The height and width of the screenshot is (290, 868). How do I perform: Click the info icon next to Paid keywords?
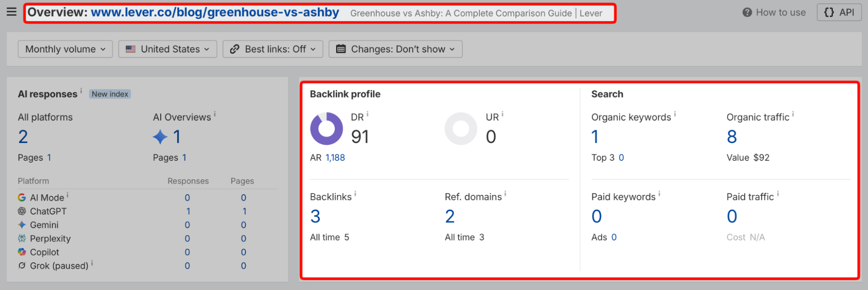[x=659, y=194]
